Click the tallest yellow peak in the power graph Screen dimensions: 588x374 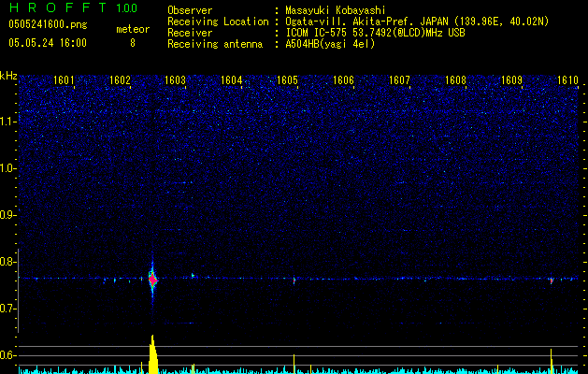coord(153,354)
